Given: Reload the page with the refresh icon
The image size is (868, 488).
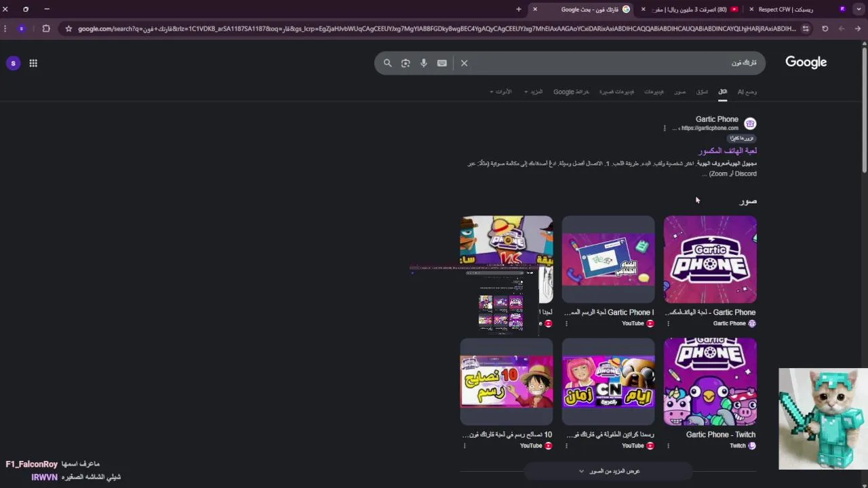Looking at the screenshot, I should pyautogui.click(x=825, y=28).
